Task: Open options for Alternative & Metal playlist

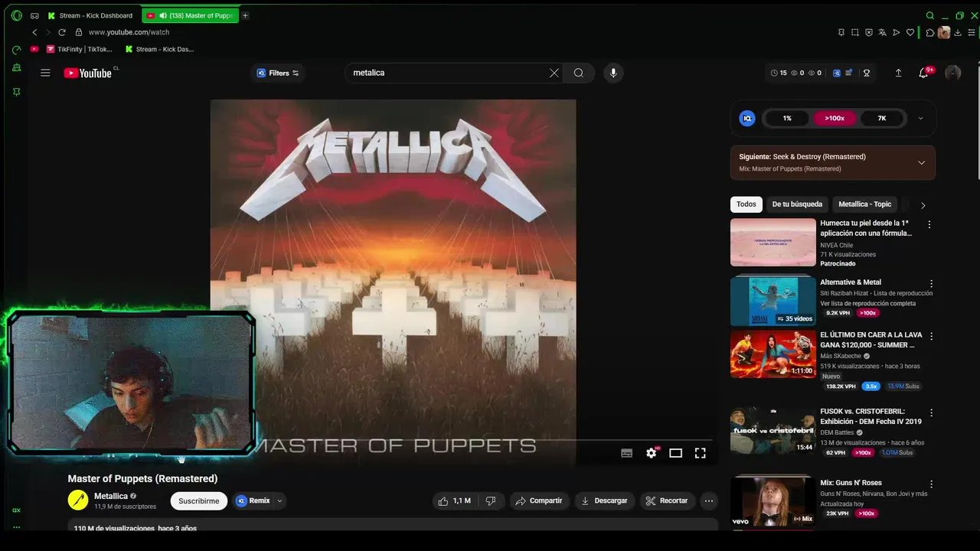Action: point(931,283)
